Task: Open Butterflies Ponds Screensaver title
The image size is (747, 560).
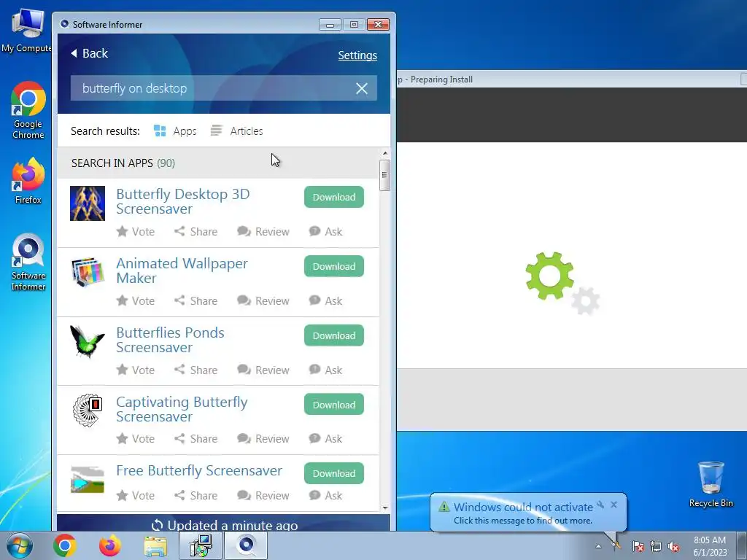Action: tap(170, 340)
